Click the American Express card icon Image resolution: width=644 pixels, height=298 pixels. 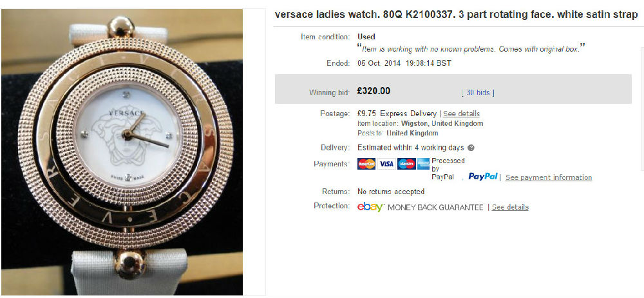[424, 164]
